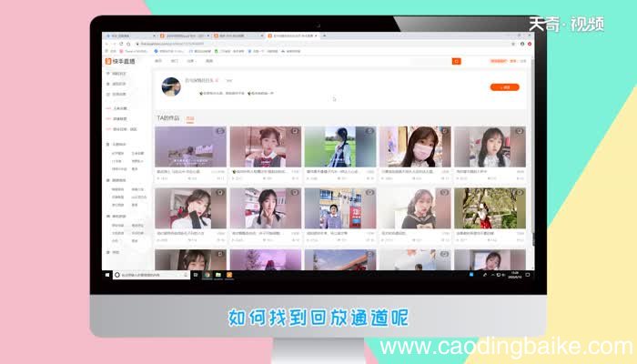637x364 pixels.
Task: Click video badge on green field thumbnail
Action: [370, 131]
